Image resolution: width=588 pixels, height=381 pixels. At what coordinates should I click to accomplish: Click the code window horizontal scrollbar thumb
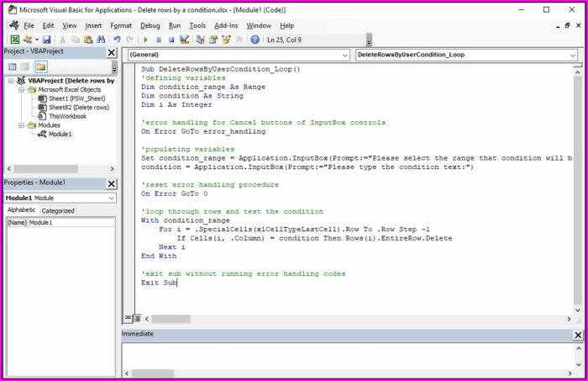pyautogui.click(x=171, y=319)
